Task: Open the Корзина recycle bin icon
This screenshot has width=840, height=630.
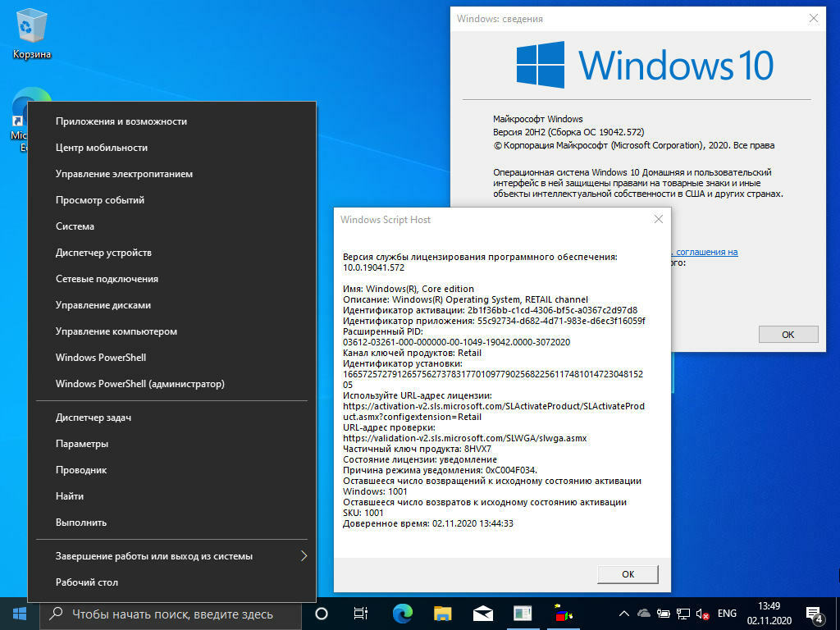Action: point(32,33)
